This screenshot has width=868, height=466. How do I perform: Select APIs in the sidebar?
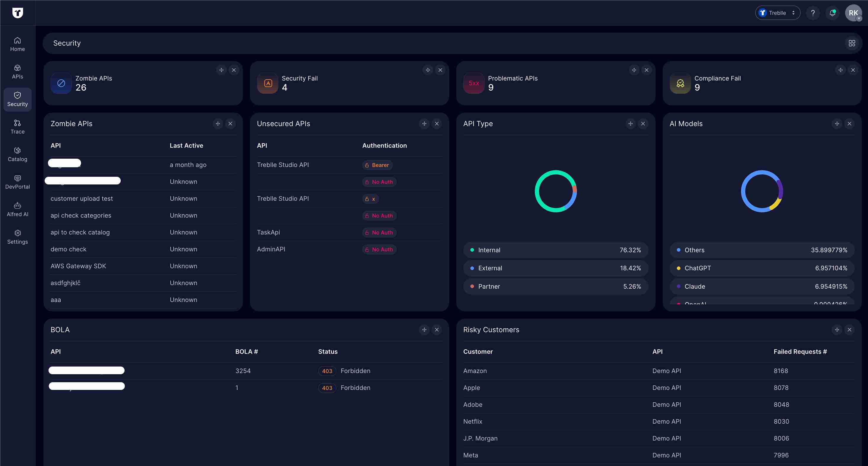17,71
